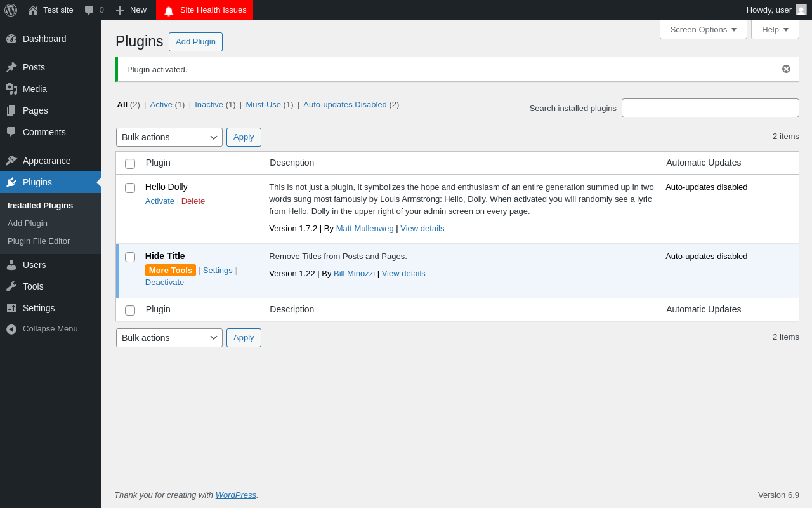Screen dimensions: 812x508
Task: Open Plugin File Editor submenu
Action: click(x=39, y=241)
